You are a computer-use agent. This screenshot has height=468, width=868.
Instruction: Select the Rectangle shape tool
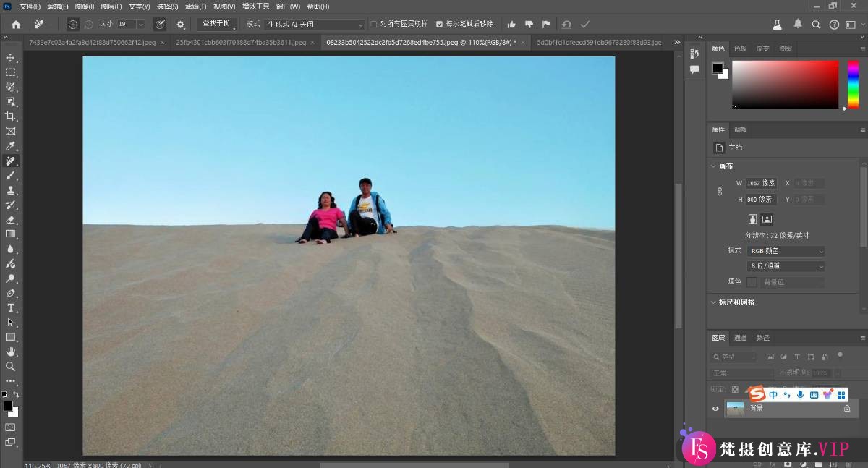click(x=10, y=337)
